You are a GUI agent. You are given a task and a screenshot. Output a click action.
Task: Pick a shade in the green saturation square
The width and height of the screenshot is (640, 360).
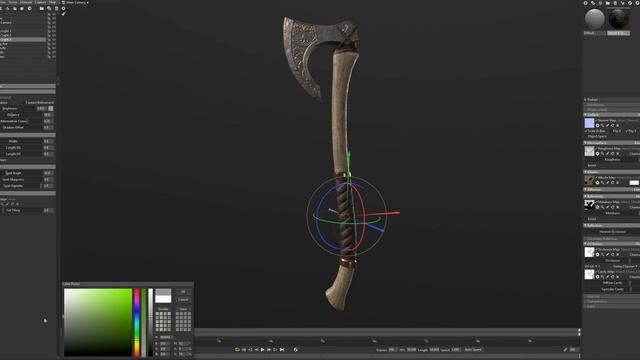point(98,322)
